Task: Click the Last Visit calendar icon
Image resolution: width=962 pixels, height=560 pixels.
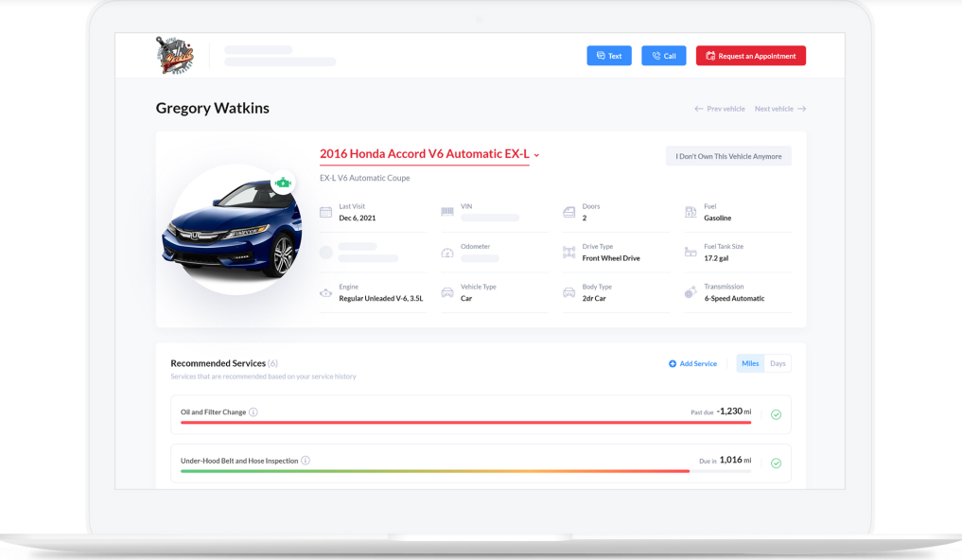Action: click(x=325, y=213)
